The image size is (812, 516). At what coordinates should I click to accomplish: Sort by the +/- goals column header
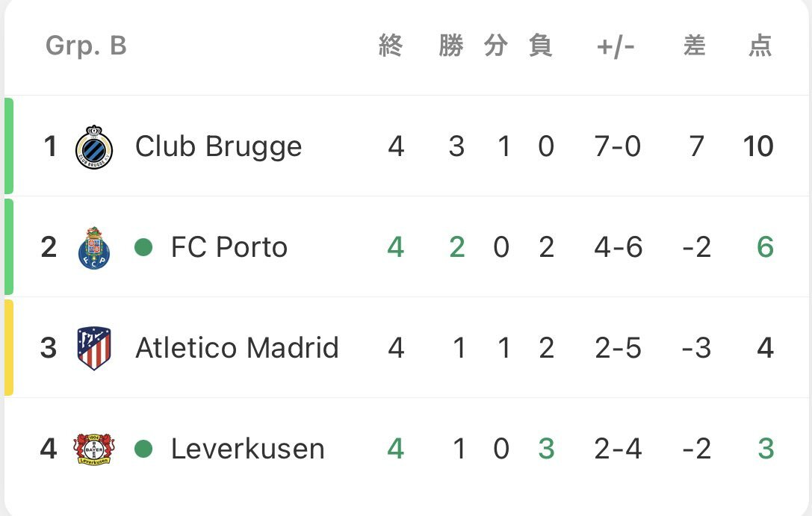[616, 46]
